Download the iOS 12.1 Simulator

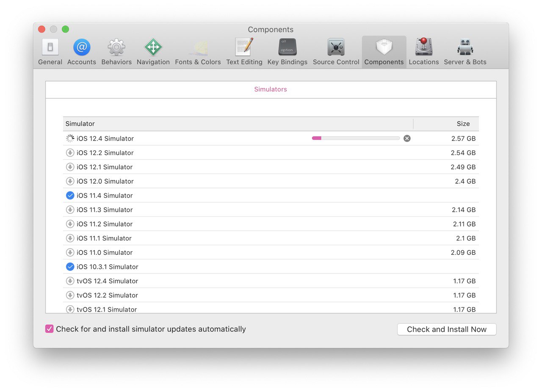click(70, 167)
